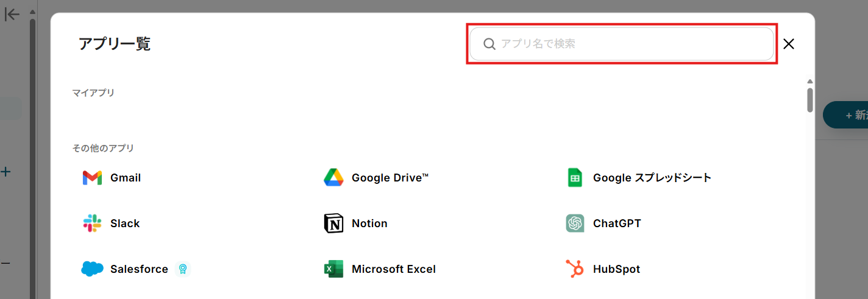Click the Google Drive triangle icon
The width and height of the screenshot is (868, 299).
coord(333,178)
